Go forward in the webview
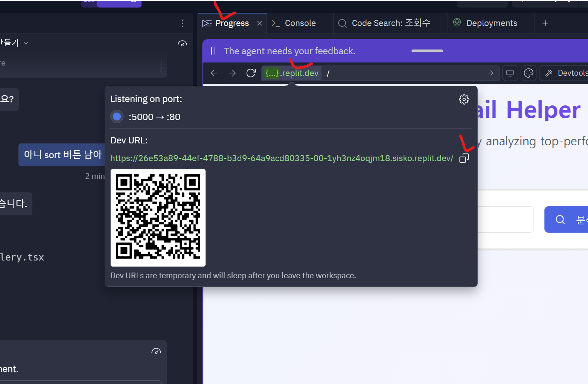The height and width of the screenshot is (384, 588). coord(232,73)
